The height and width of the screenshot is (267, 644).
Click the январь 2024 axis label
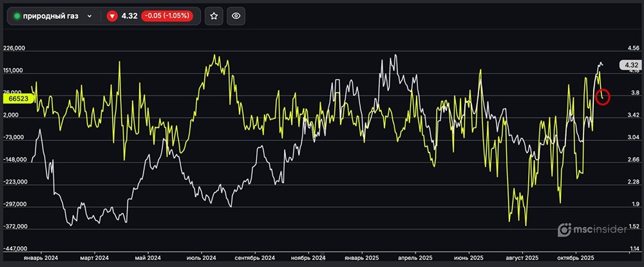(41, 257)
